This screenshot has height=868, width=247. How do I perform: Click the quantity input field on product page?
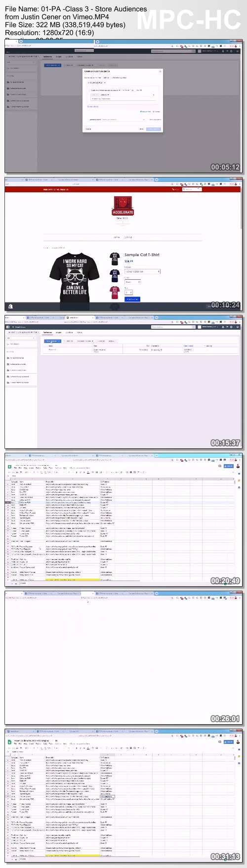click(x=127, y=292)
